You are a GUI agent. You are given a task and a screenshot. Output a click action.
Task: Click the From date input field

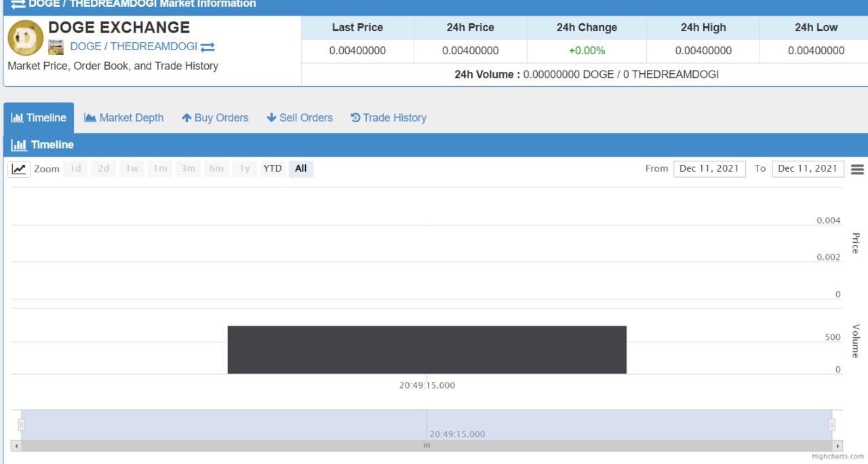click(x=709, y=169)
